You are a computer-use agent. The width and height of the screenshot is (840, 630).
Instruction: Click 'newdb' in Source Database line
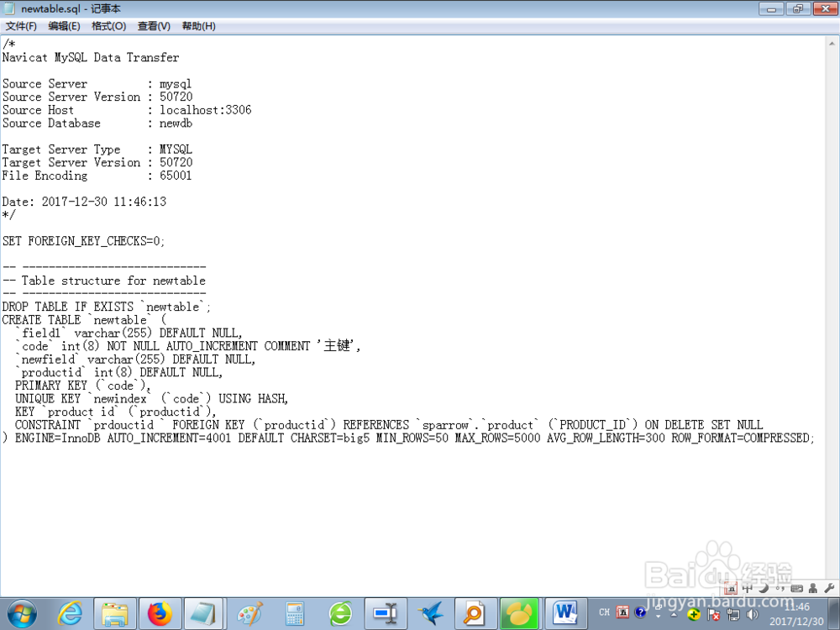point(176,123)
